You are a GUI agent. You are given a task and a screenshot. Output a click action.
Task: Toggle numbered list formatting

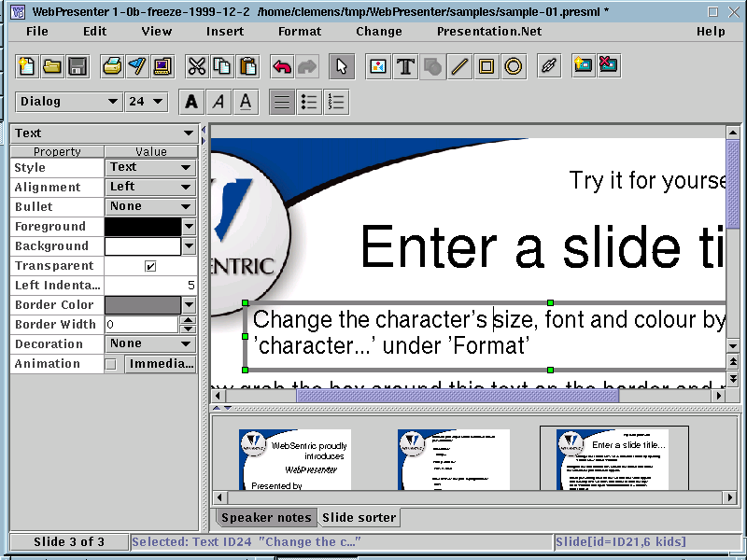(336, 102)
